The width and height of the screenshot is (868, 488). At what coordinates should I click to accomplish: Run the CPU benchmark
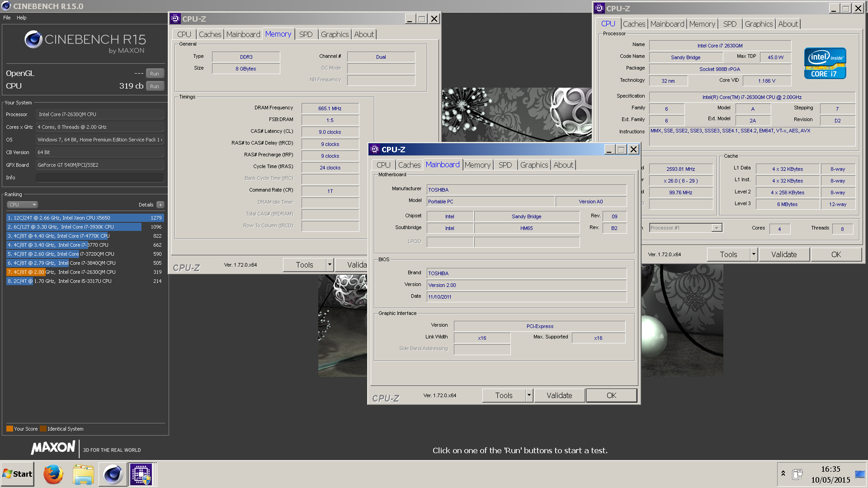pos(155,86)
